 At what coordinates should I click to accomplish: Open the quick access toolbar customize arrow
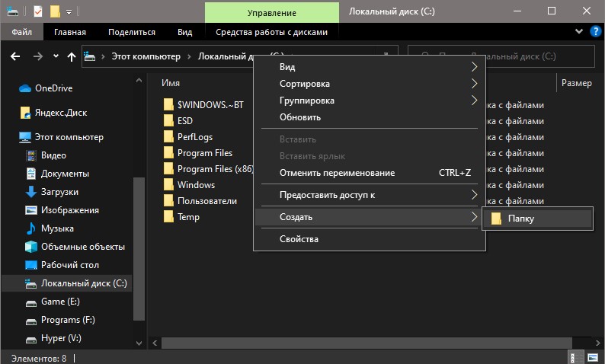(x=69, y=12)
